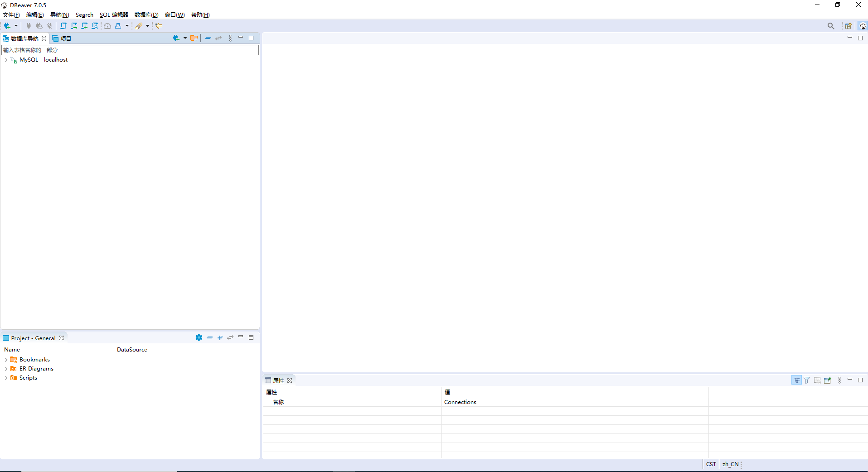
Task: Open the 编辑(E) menu
Action: pyautogui.click(x=35, y=15)
